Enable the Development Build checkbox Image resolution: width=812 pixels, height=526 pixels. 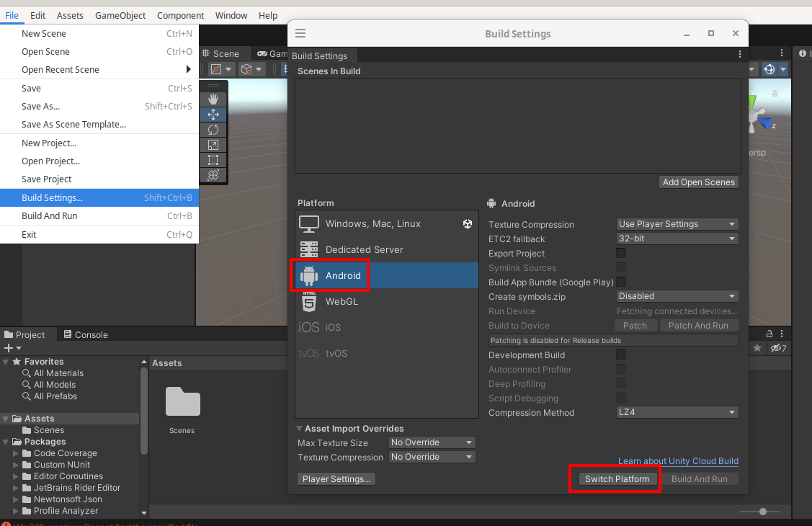620,355
